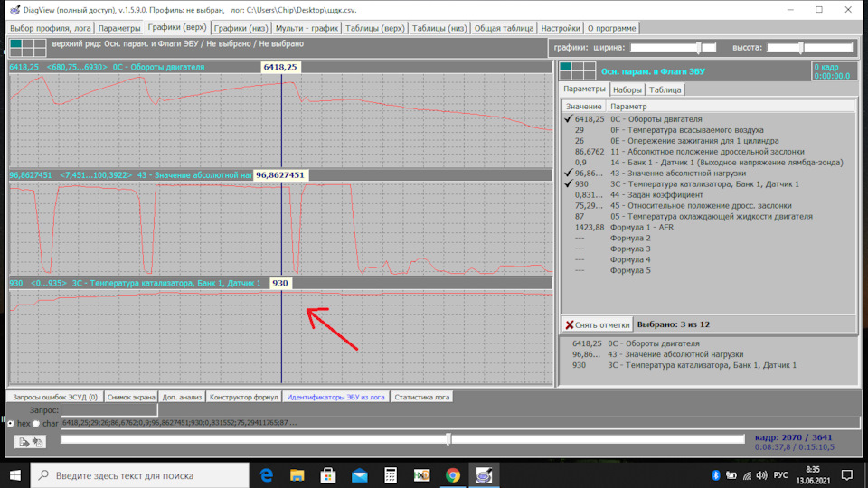The image size is (868, 488).
Task: Select 44 - Задан коэффициент row
Action: pyautogui.click(x=709, y=195)
